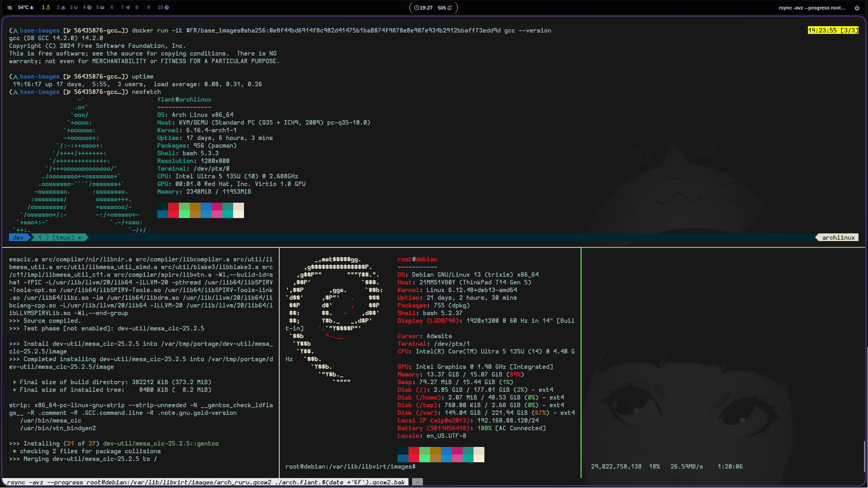Select empty workspace 9
Image resolution: width=868 pixels, height=488 pixels.
pos(149,8)
